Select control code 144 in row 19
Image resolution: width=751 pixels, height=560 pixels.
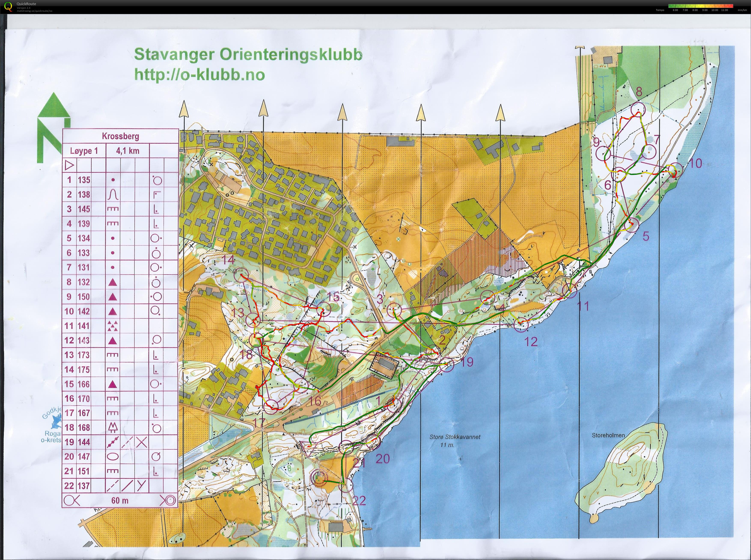[x=84, y=442]
